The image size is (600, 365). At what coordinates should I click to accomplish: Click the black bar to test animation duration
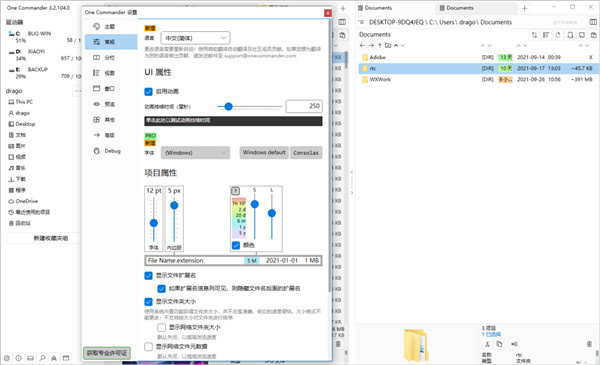tap(233, 121)
